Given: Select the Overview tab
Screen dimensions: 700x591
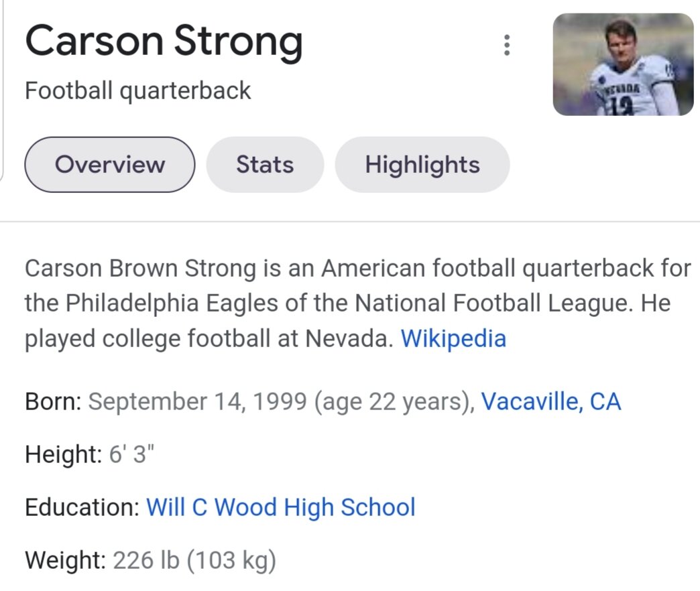Looking at the screenshot, I should point(110,165).
